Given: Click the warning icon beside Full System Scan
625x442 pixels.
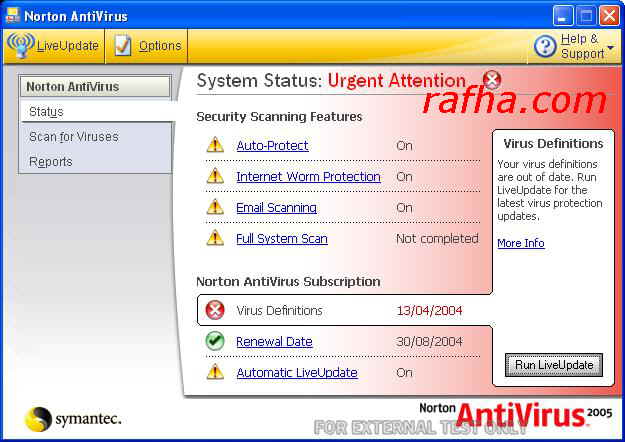Looking at the screenshot, I should [215, 238].
